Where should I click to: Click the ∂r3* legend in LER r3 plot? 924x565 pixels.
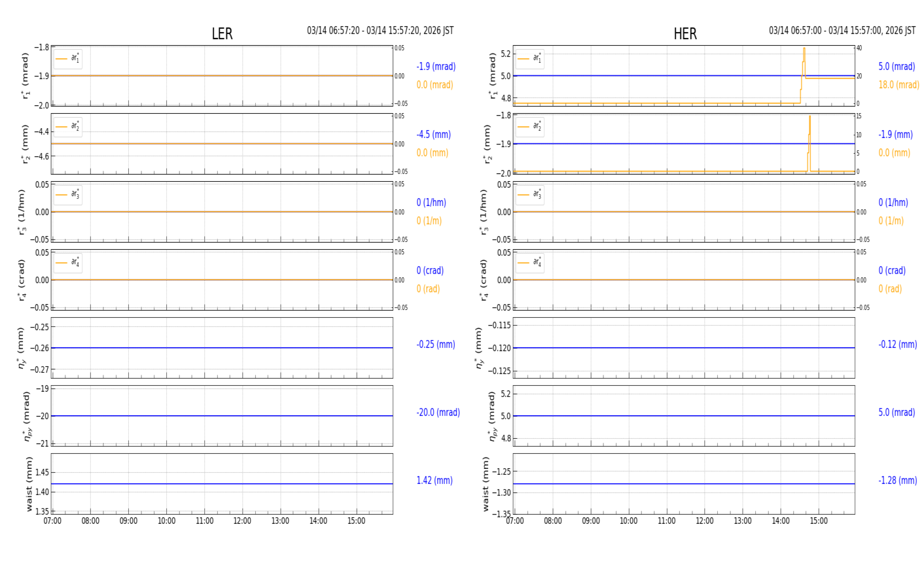click(68, 195)
